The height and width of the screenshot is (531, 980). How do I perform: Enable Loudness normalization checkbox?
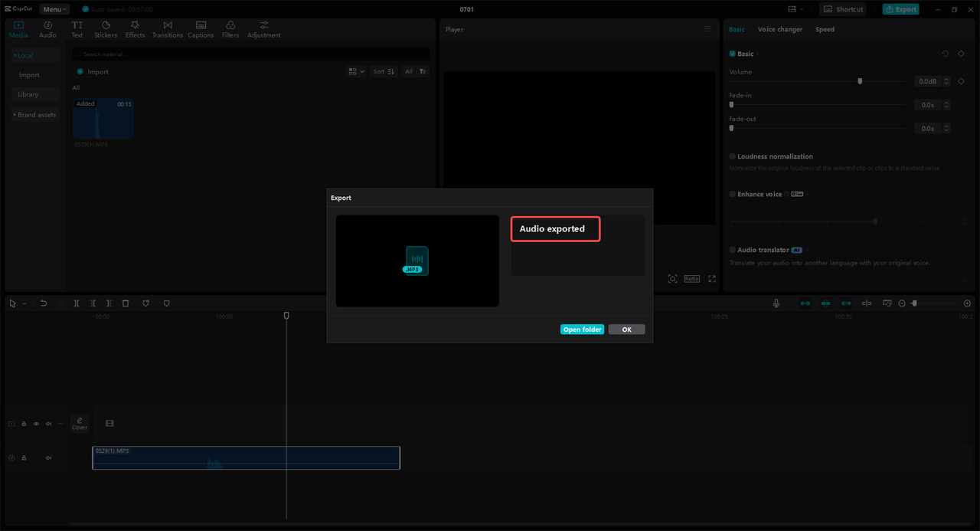click(732, 156)
